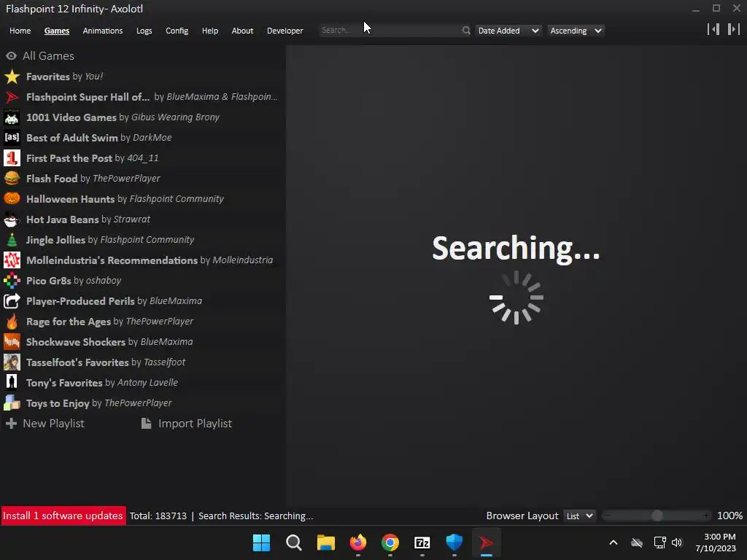Click the Halloween Haunts pumpkin icon
Image resolution: width=747 pixels, height=560 pixels.
[x=12, y=199]
